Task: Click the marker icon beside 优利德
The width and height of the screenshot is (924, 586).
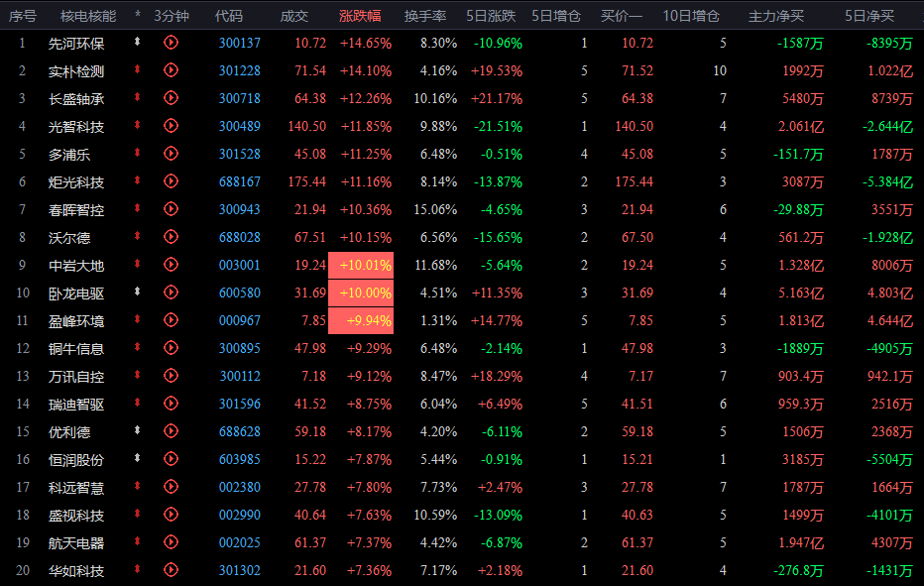Action: pos(137,430)
